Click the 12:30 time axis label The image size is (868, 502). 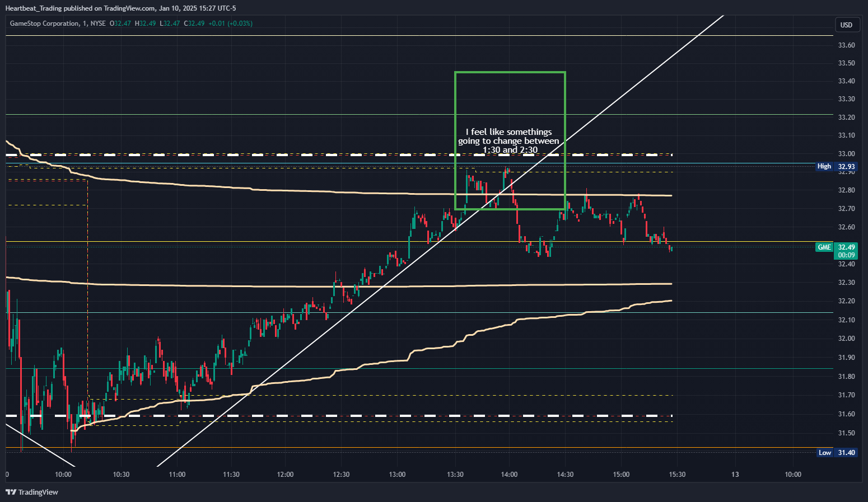point(341,475)
